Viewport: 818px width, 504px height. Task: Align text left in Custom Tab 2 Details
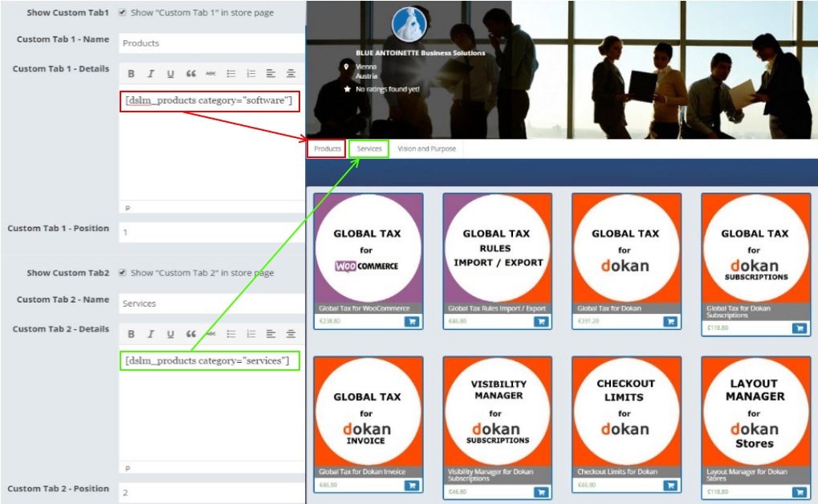[271, 334]
